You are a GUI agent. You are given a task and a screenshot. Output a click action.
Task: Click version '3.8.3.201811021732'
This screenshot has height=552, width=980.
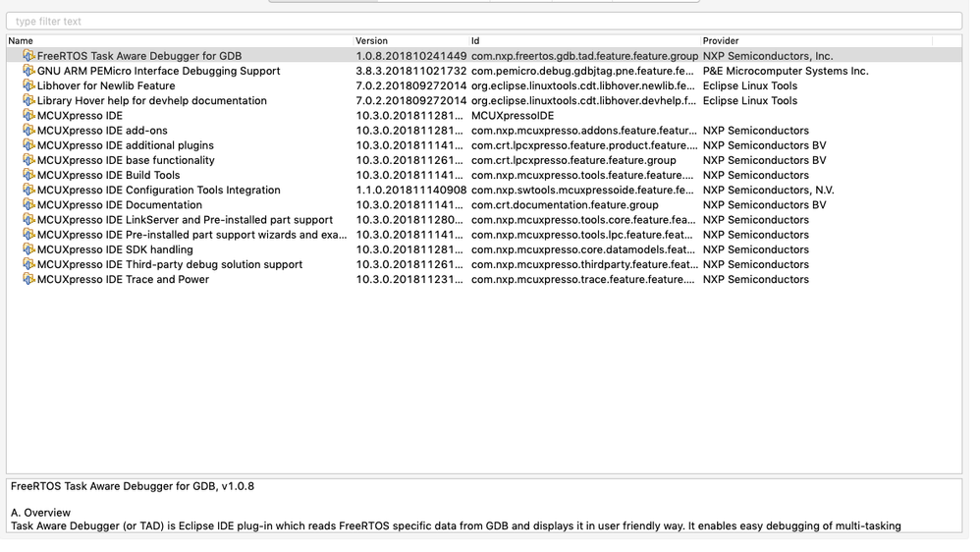(411, 72)
